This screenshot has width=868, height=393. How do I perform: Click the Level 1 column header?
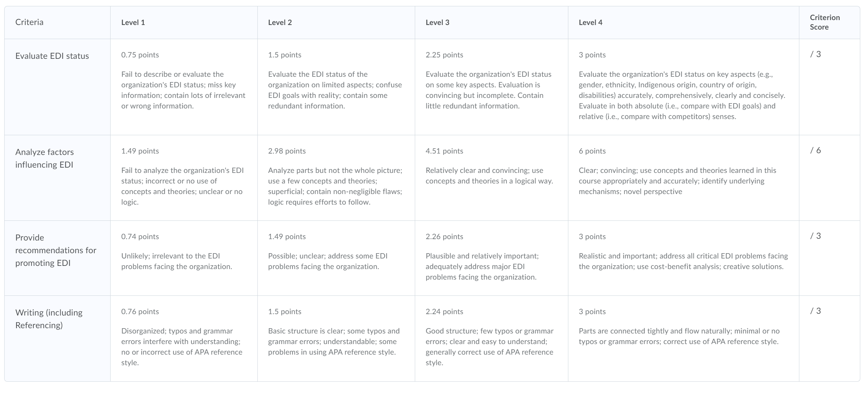tap(133, 23)
